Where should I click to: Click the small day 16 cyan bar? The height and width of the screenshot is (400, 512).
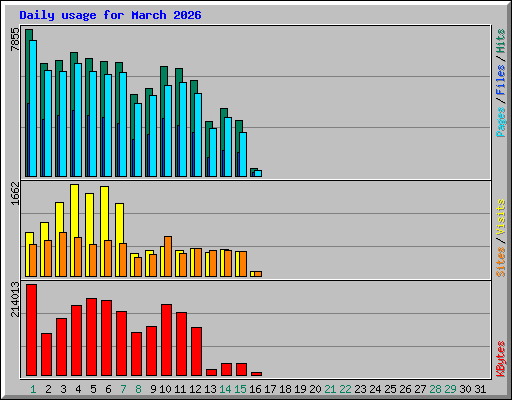[x=258, y=173]
